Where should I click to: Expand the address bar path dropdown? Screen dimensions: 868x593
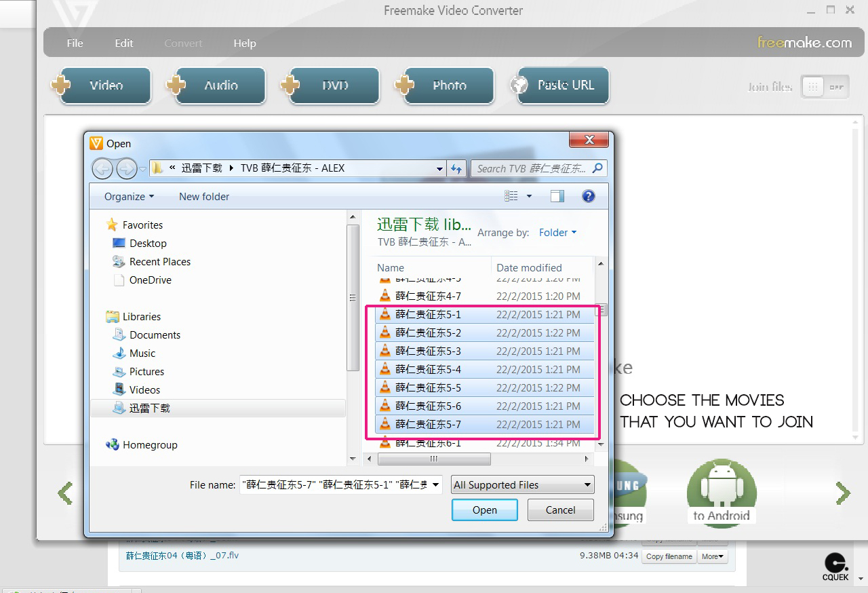point(439,168)
